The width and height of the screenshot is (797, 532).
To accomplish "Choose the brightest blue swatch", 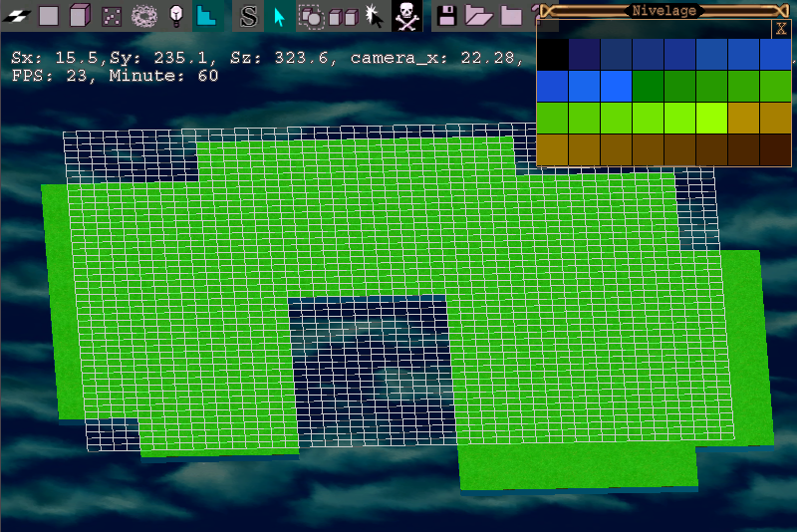I will (616, 87).
